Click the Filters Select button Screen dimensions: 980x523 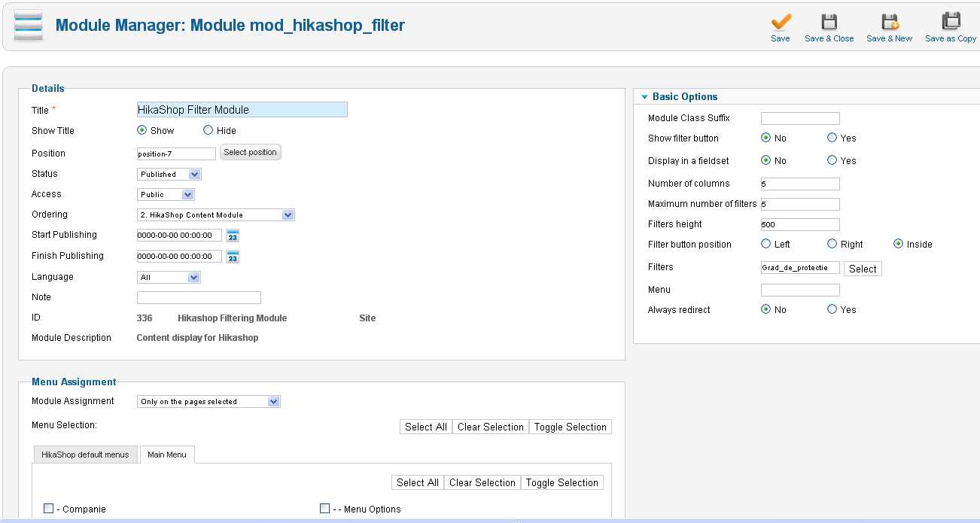[x=863, y=269]
